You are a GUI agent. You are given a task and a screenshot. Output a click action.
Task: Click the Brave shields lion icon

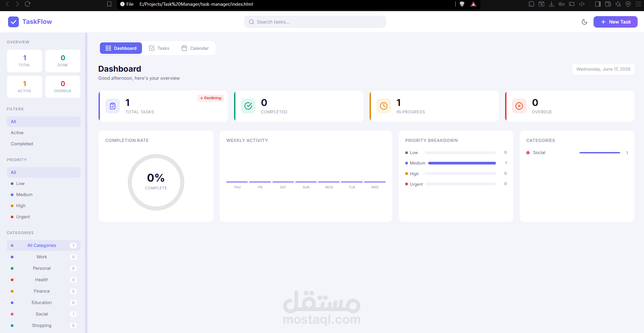pyautogui.click(x=462, y=4)
